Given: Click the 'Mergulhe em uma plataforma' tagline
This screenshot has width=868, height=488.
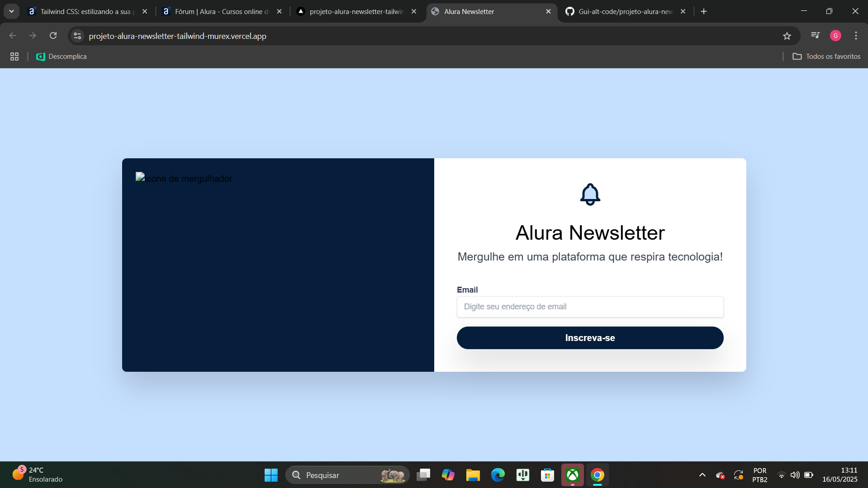Looking at the screenshot, I should [x=590, y=257].
